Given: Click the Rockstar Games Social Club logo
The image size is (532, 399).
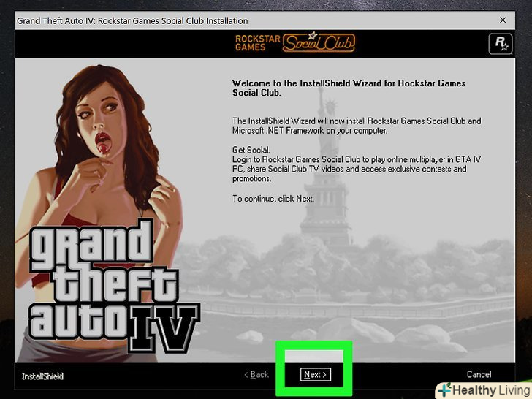Looking at the screenshot, I should coord(295,42).
